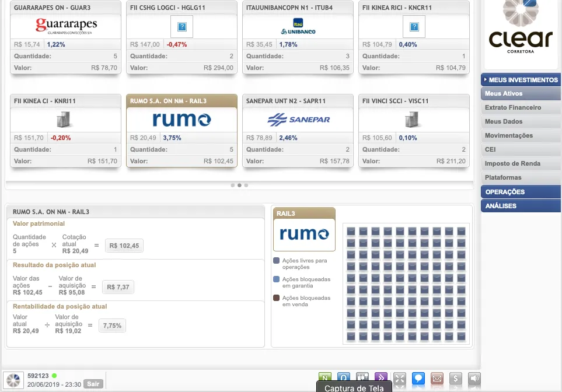The height and width of the screenshot is (392, 562).
Task: Click the Sair logout button
Action: [x=92, y=384]
